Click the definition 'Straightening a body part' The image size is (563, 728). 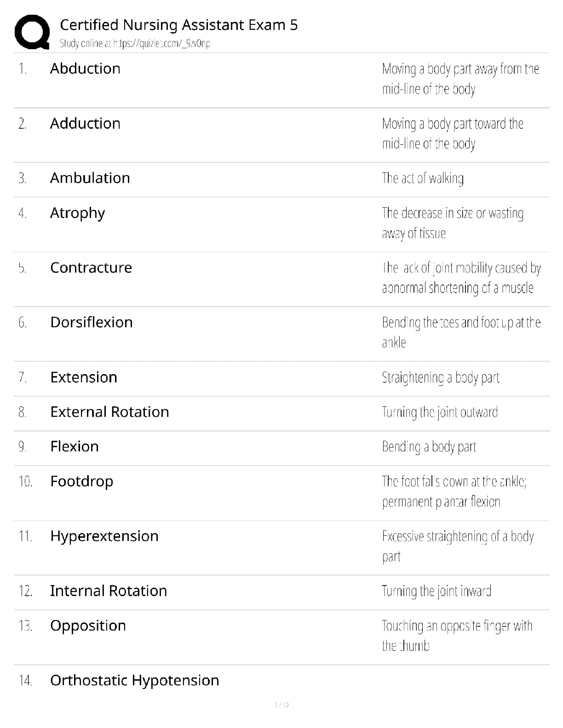440,377
